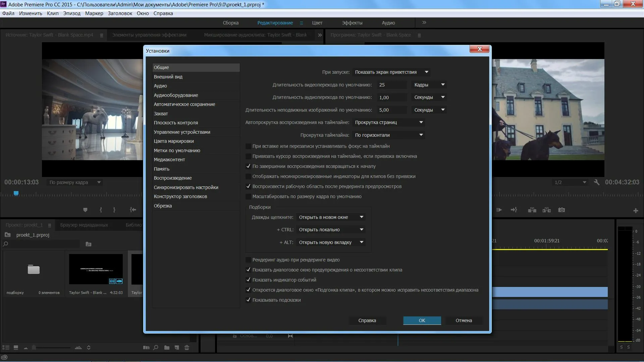Click the New Bin folder icon
Image resolution: width=644 pixels, height=362 pixels.
[167, 348]
